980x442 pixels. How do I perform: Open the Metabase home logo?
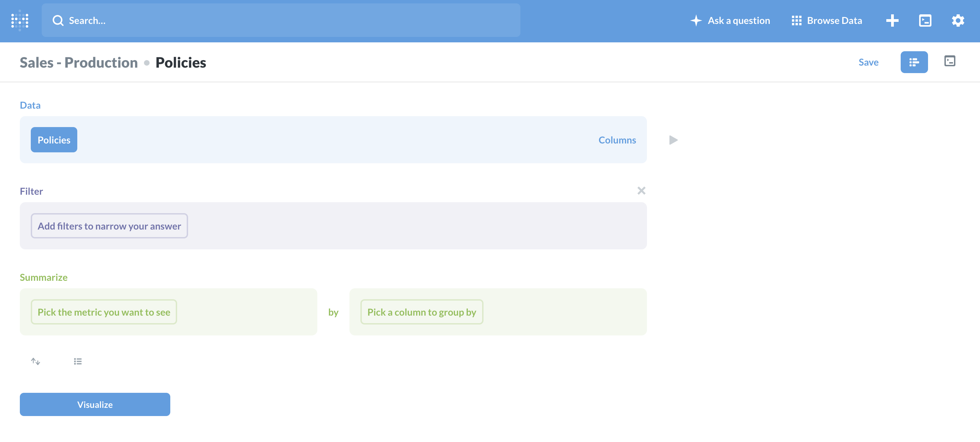click(20, 20)
